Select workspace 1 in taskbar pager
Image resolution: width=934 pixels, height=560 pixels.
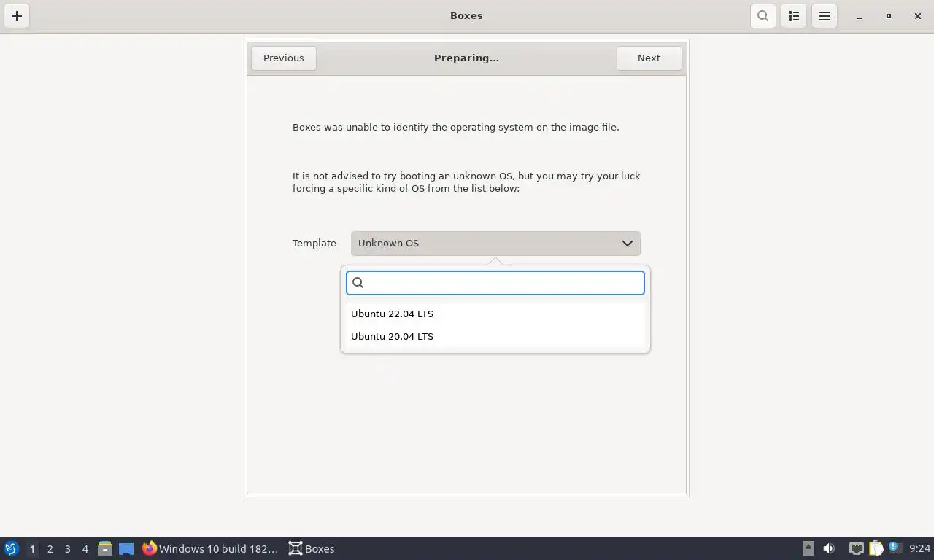point(32,549)
